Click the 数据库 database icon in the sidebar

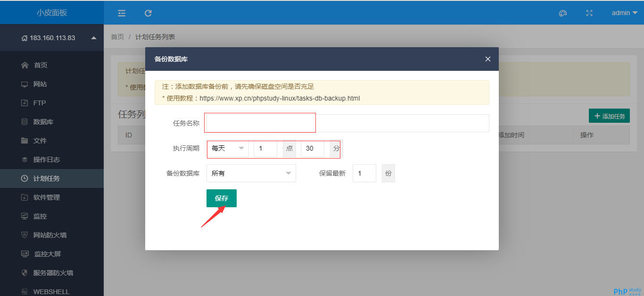click(x=25, y=122)
